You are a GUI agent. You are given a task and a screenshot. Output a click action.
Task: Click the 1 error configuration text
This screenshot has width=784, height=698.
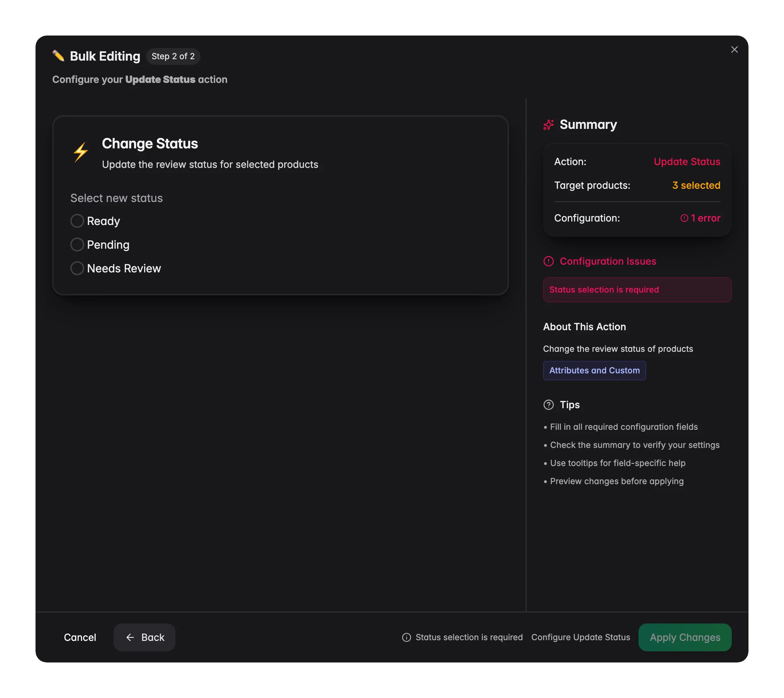pos(705,218)
